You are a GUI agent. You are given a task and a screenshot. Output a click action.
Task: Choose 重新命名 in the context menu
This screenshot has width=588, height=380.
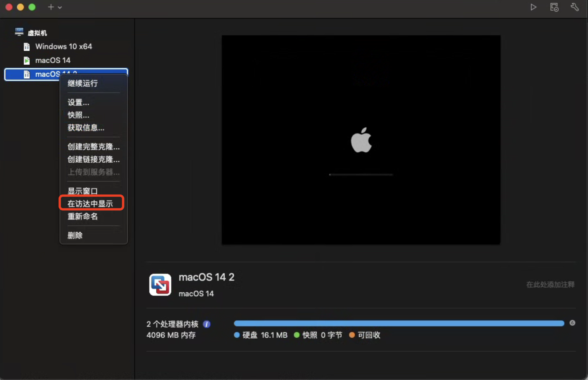click(83, 217)
